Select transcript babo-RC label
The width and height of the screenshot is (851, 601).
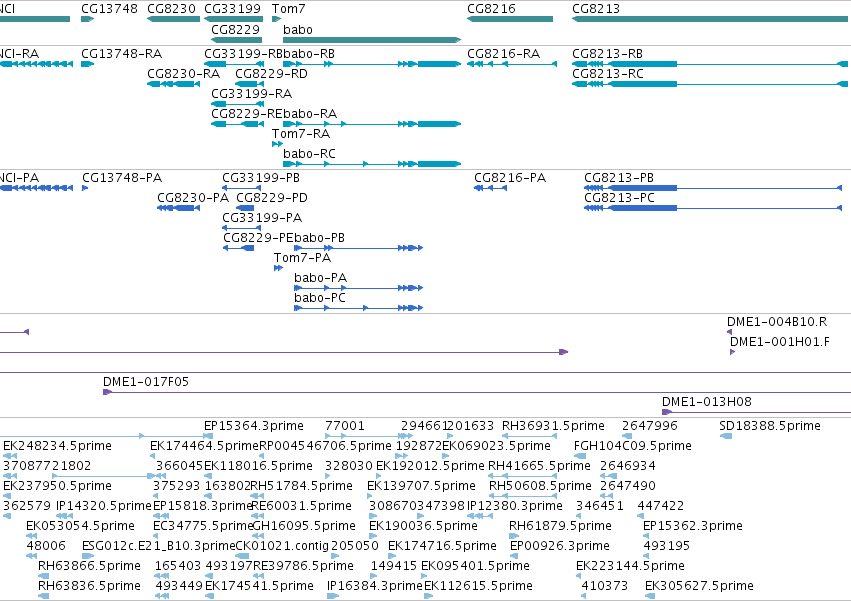309,154
